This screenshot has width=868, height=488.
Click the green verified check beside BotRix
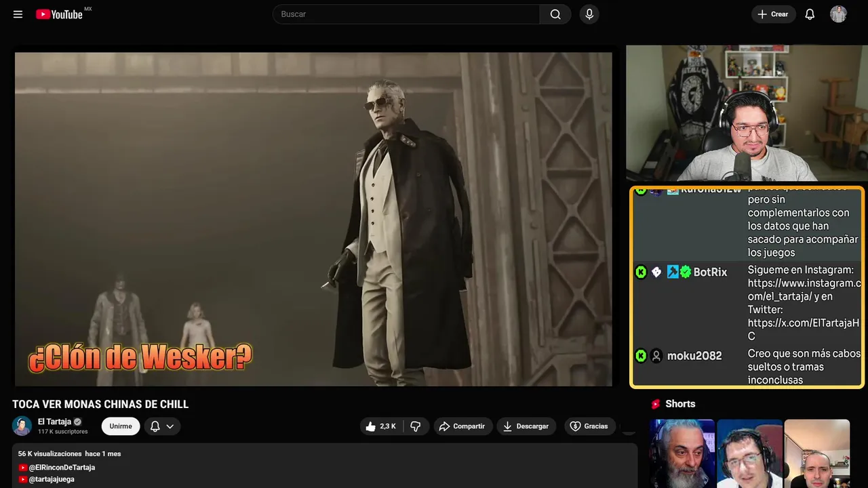coord(686,272)
